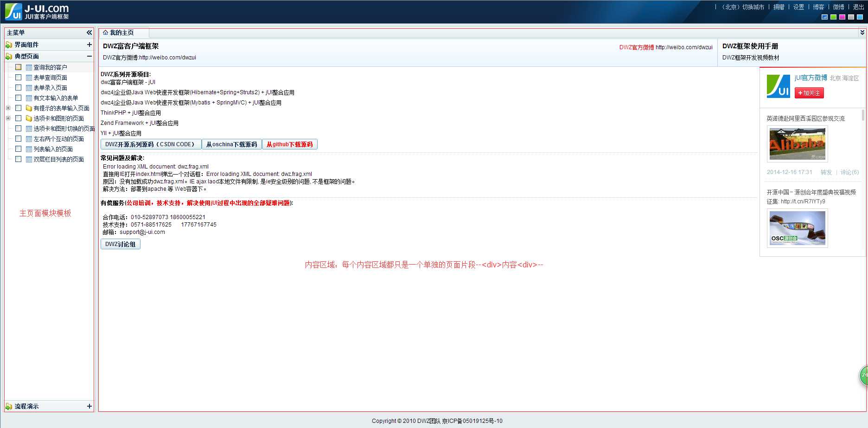Click the table icon next to 列表输入的页面
The width and height of the screenshot is (868, 428).
(29, 149)
